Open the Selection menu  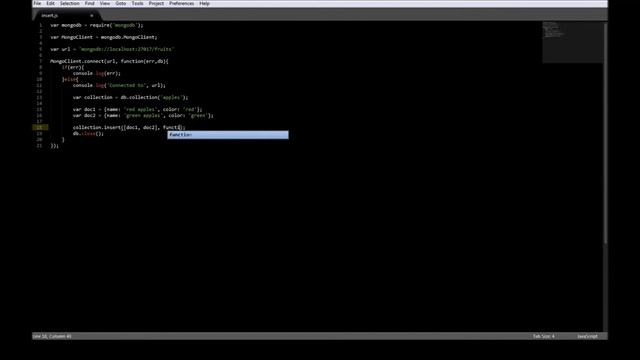click(70, 3)
